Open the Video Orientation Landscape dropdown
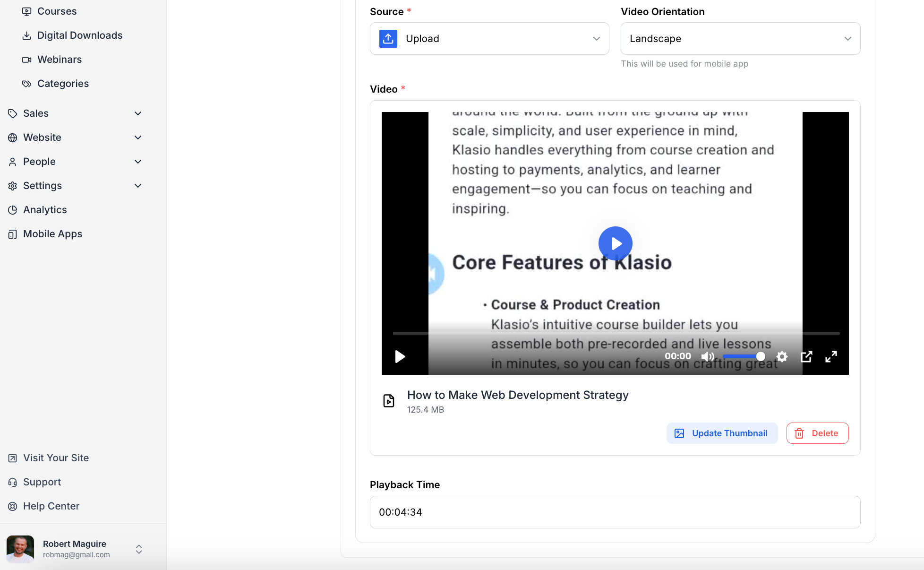This screenshot has width=924, height=570. (740, 39)
